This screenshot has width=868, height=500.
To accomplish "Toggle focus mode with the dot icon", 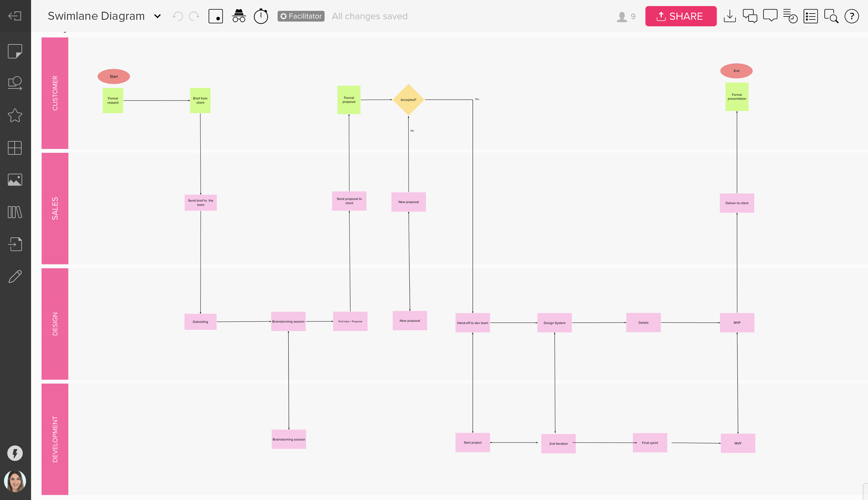I will (x=216, y=16).
